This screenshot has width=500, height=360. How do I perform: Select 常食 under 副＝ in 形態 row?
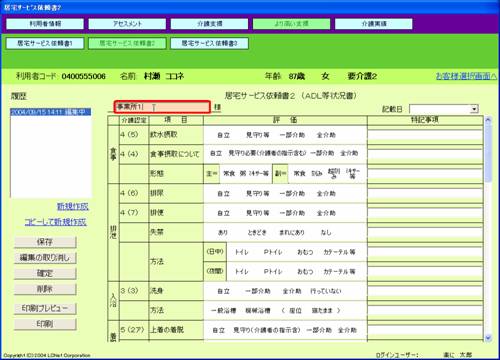pos(299,173)
